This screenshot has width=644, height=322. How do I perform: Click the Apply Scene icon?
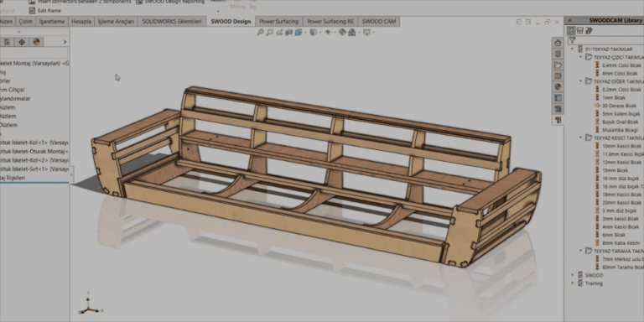tap(351, 32)
